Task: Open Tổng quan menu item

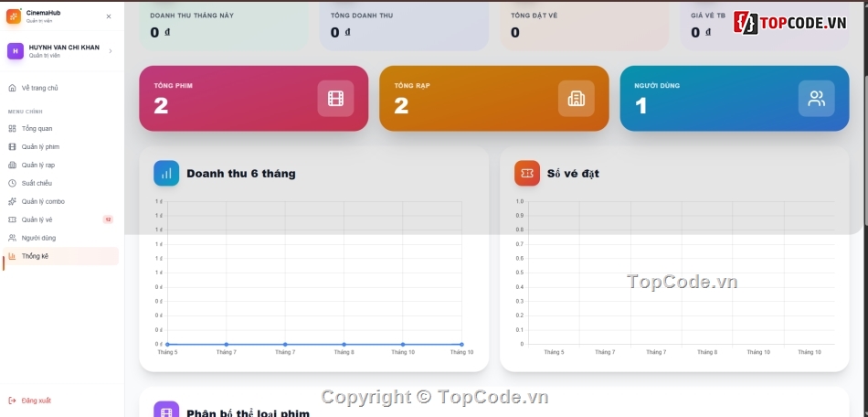Action: coord(60,128)
